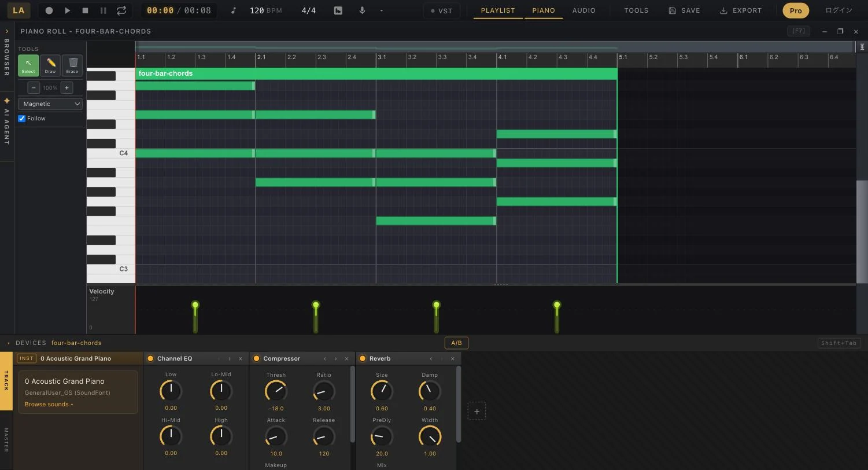Toggle the metronome note icon
This screenshot has height=470, width=868.
coord(234,10)
